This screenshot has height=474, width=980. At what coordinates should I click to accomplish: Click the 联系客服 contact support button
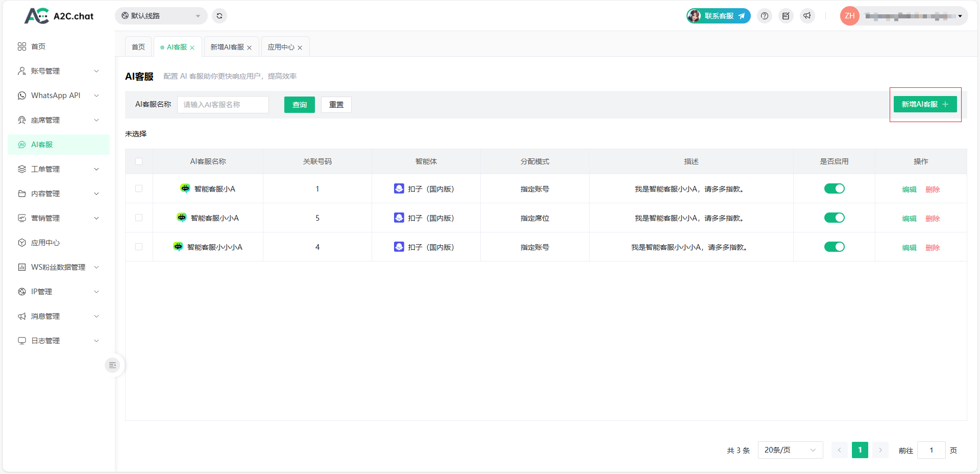pyautogui.click(x=719, y=16)
